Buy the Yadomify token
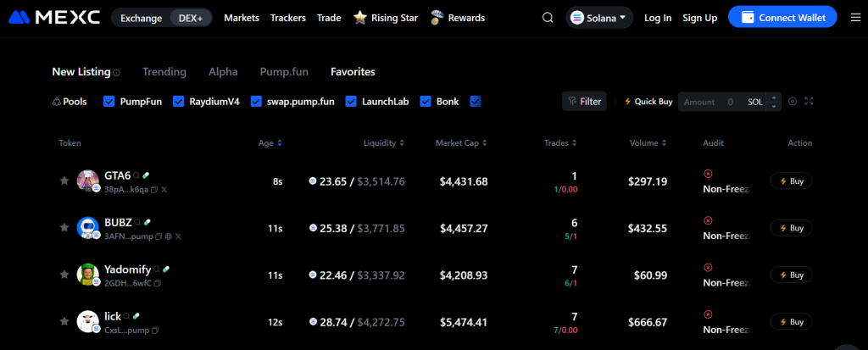Image resolution: width=868 pixels, height=350 pixels. (x=792, y=275)
